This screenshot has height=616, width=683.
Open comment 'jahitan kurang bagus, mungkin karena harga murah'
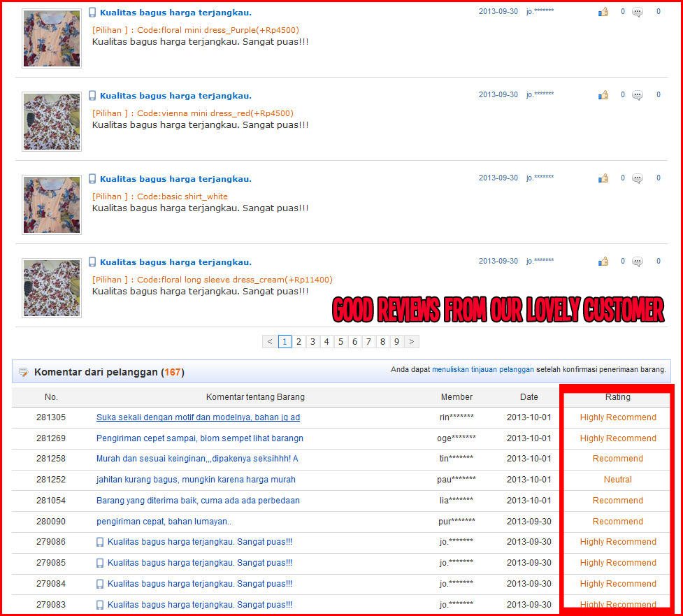click(196, 480)
